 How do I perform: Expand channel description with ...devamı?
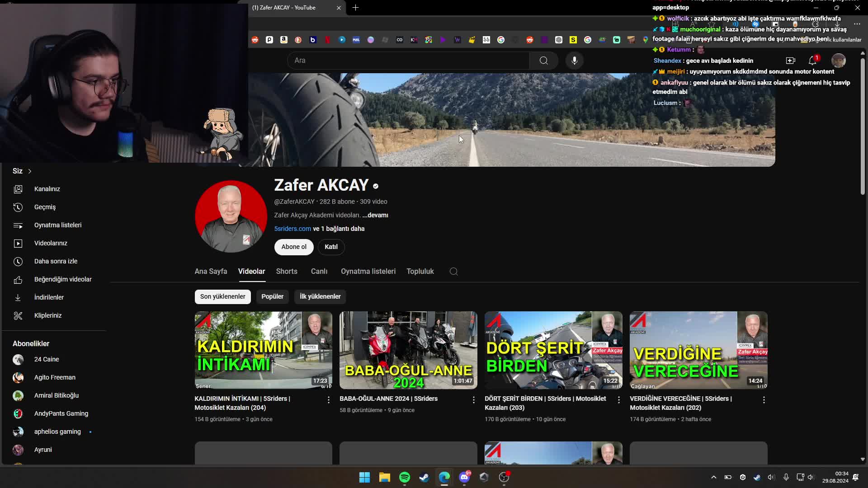click(x=375, y=215)
